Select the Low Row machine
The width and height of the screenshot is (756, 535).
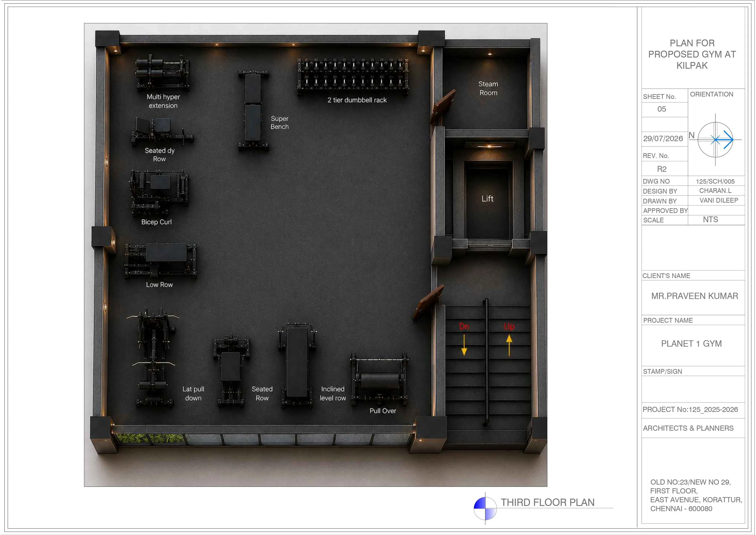160,261
